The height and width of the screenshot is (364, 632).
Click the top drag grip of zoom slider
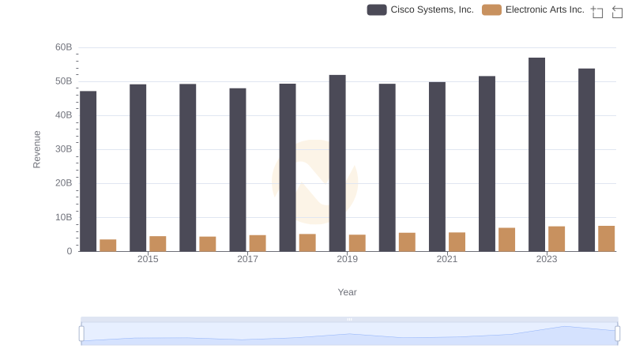point(349,319)
